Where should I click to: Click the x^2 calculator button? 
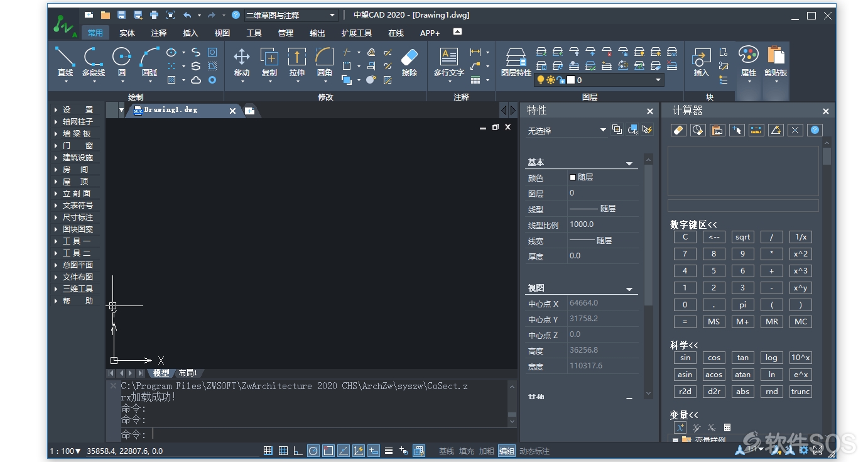(x=800, y=254)
